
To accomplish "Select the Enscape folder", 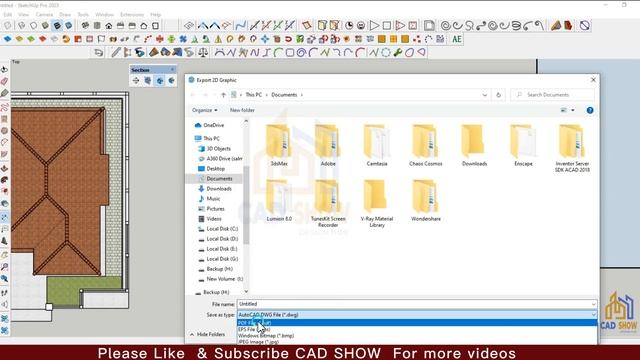I will (523, 145).
